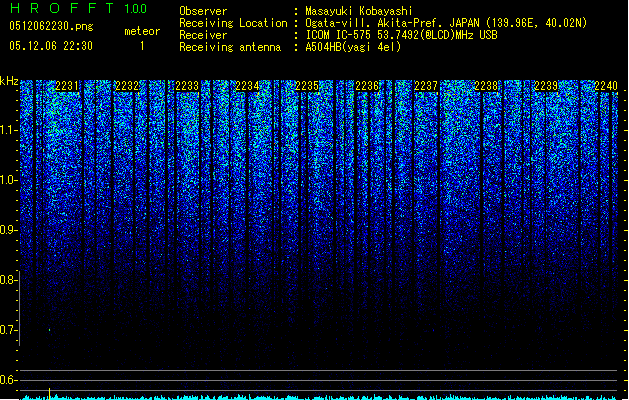Viewport: 629px width, 400px height.
Task: Click the 'Receiving Location' label
Action: click(x=233, y=23)
